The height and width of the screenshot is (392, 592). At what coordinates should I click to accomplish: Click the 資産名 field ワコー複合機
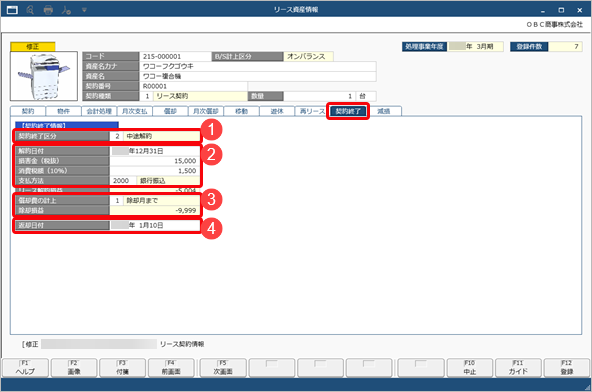point(258,76)
